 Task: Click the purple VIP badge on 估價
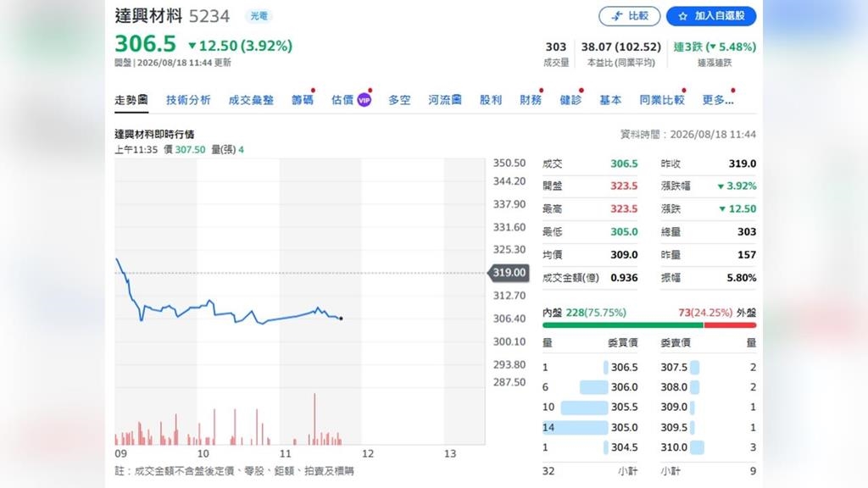tap(364, 100)
